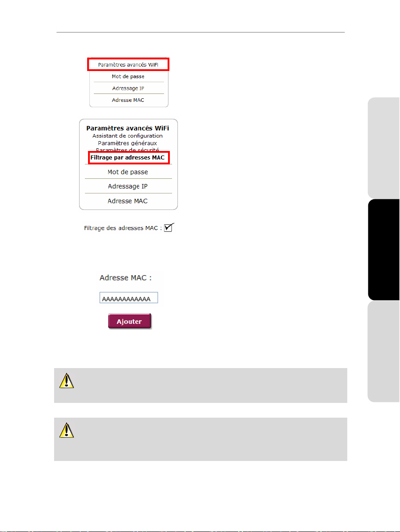Viewport: 400px width, 532px height.
Task: Focus the Adresse MAC text field
Action: pos(129,298)
